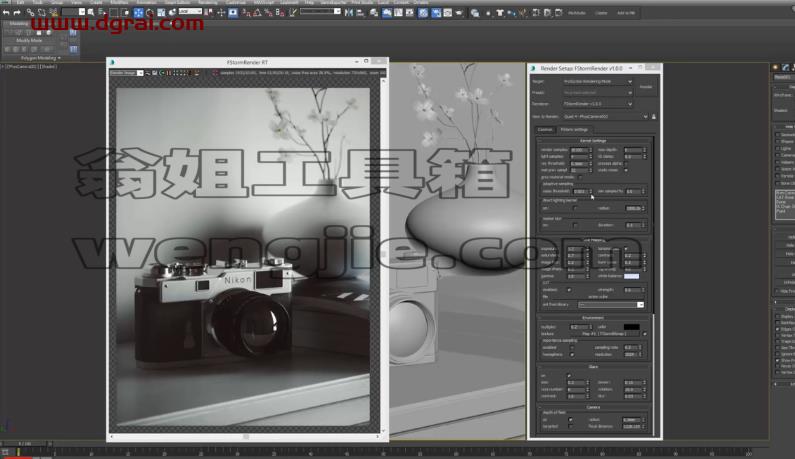This screenshot has width=795, height=459.
Task: Open the Target dropdown in Render Setup
Action: (598, 82)
